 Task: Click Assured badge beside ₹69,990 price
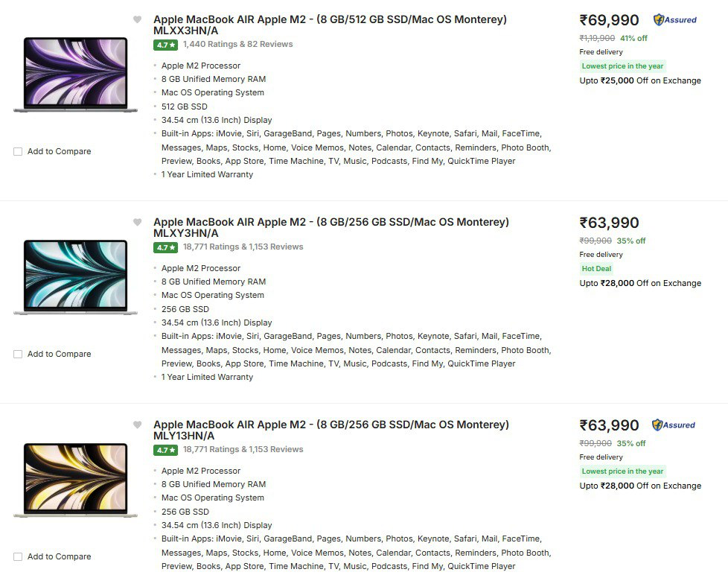[674, 20]
